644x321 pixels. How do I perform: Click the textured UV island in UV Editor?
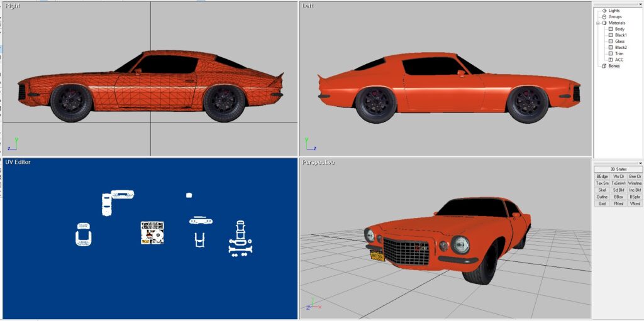152,233
